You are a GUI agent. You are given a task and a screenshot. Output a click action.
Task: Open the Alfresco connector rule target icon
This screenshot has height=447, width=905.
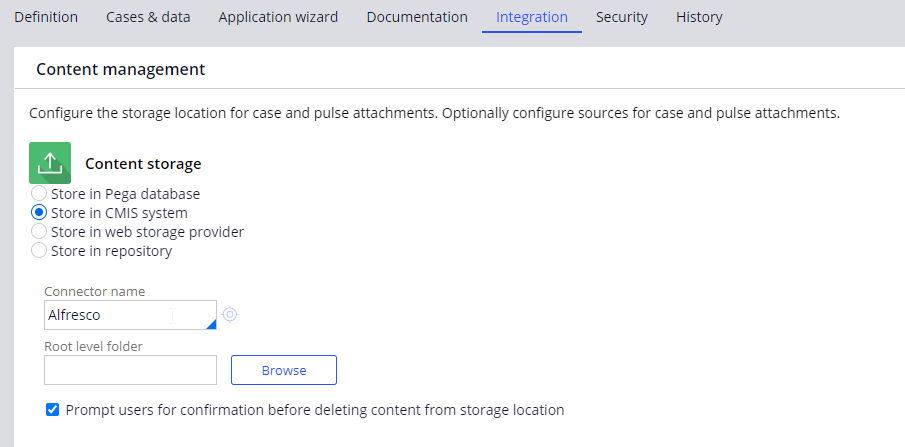point(230,315)
